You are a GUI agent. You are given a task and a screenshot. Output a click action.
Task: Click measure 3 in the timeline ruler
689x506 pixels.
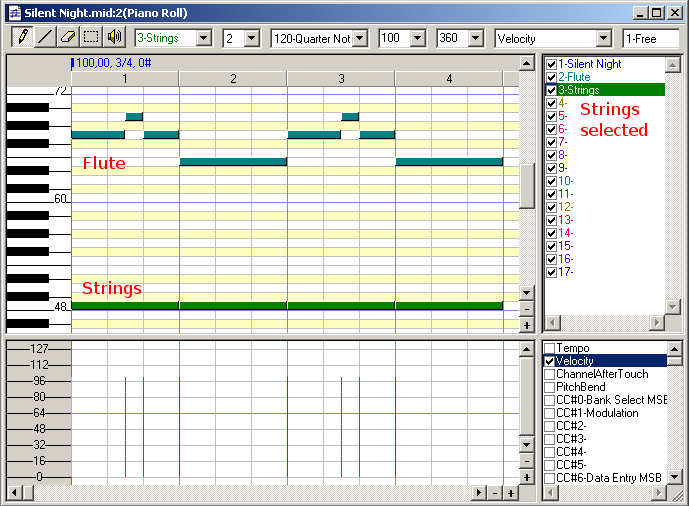click(x=340, y=79)
